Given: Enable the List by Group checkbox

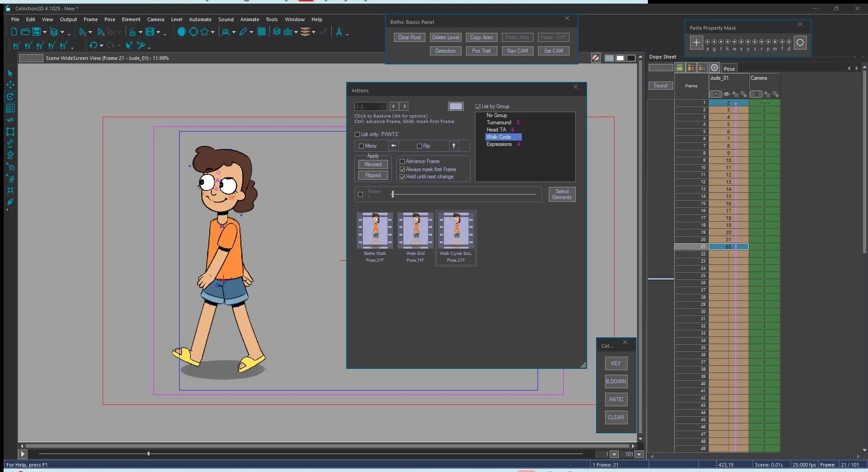Looking at the screenshot, I should [x=478, y=106].
